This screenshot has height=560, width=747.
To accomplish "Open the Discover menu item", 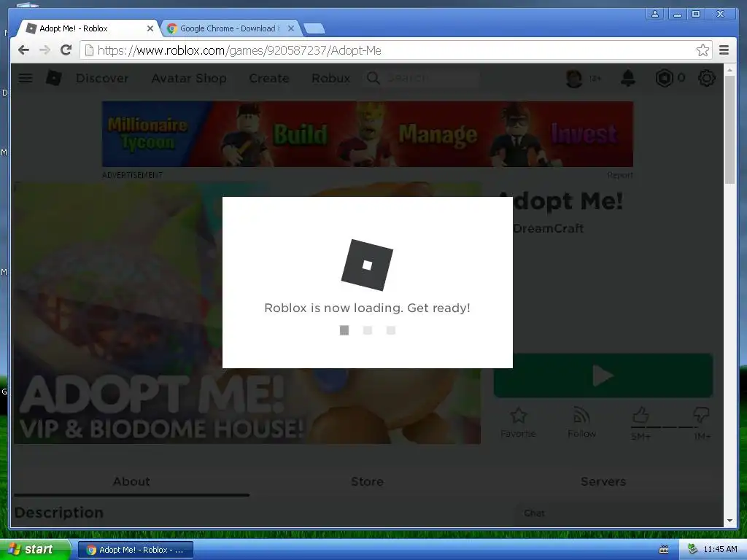I will [x=102, y=78].
